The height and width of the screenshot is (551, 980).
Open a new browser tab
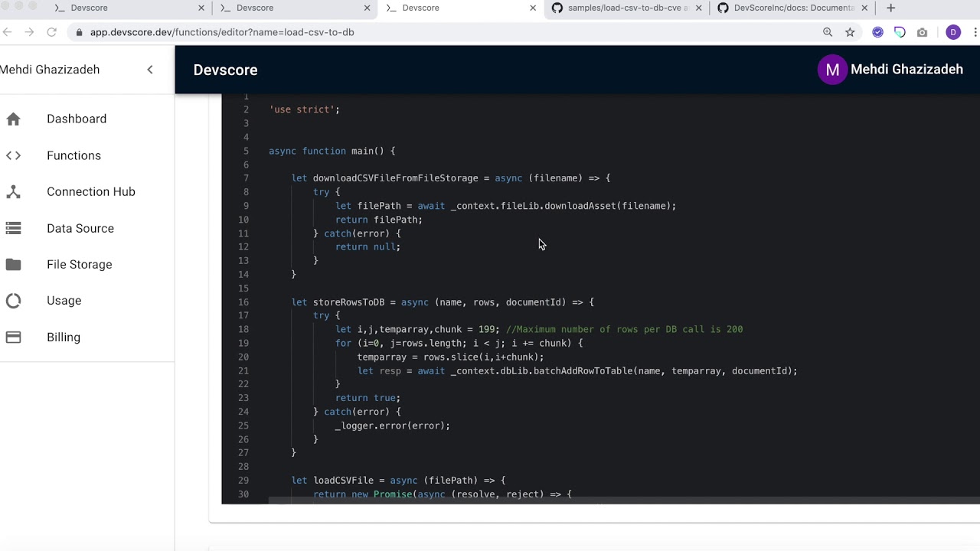click(890, 8)
